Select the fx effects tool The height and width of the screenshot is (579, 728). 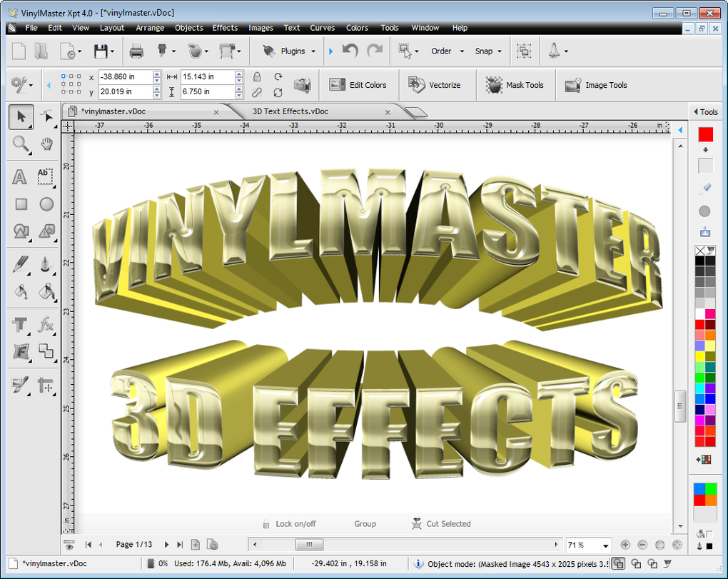click(x=46, y=324)
